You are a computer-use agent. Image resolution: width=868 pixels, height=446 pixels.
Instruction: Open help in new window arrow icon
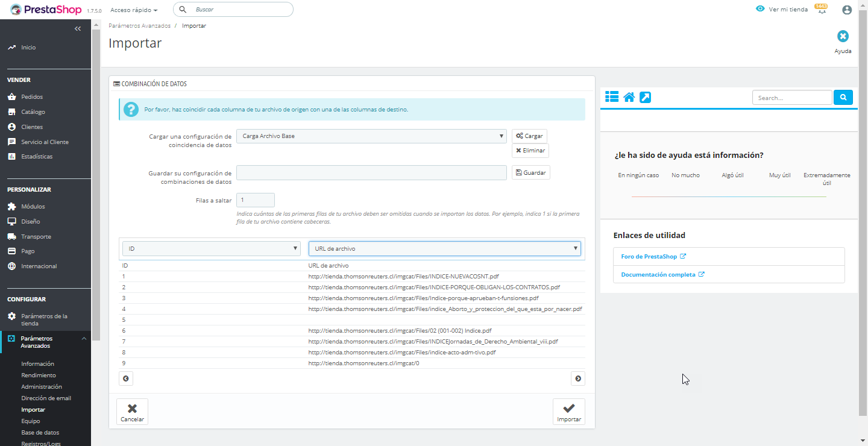[645, 97]
